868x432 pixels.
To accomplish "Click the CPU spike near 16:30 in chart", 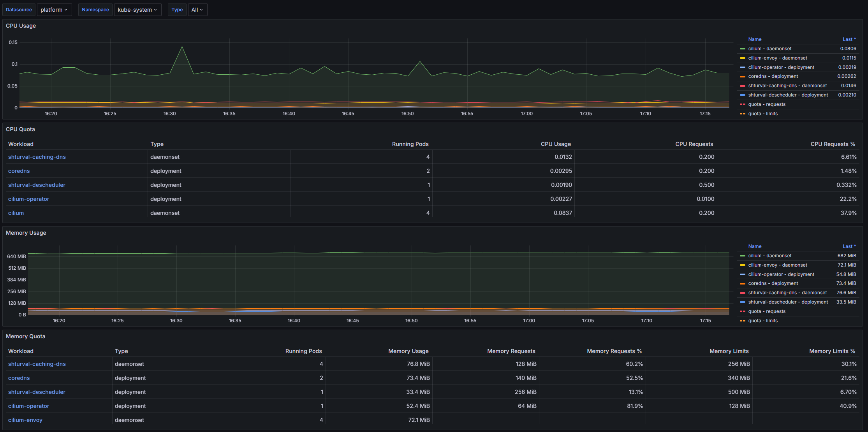I will [x=182, y=47].
